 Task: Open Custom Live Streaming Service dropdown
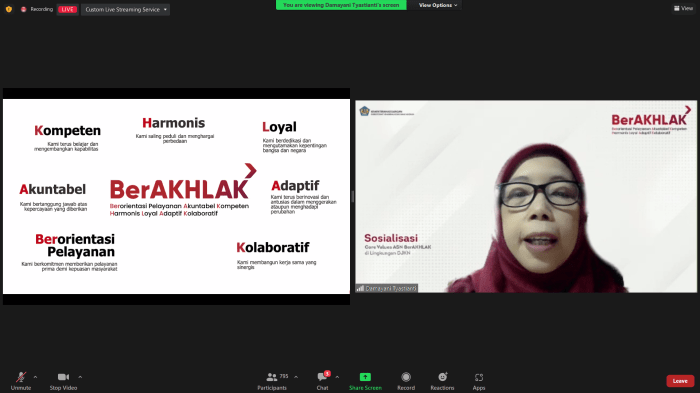125,9
